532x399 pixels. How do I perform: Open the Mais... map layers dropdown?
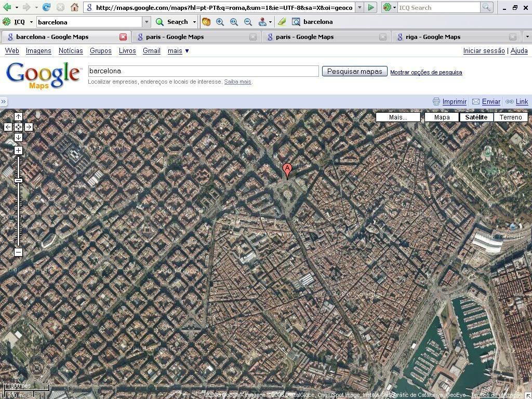398,117
